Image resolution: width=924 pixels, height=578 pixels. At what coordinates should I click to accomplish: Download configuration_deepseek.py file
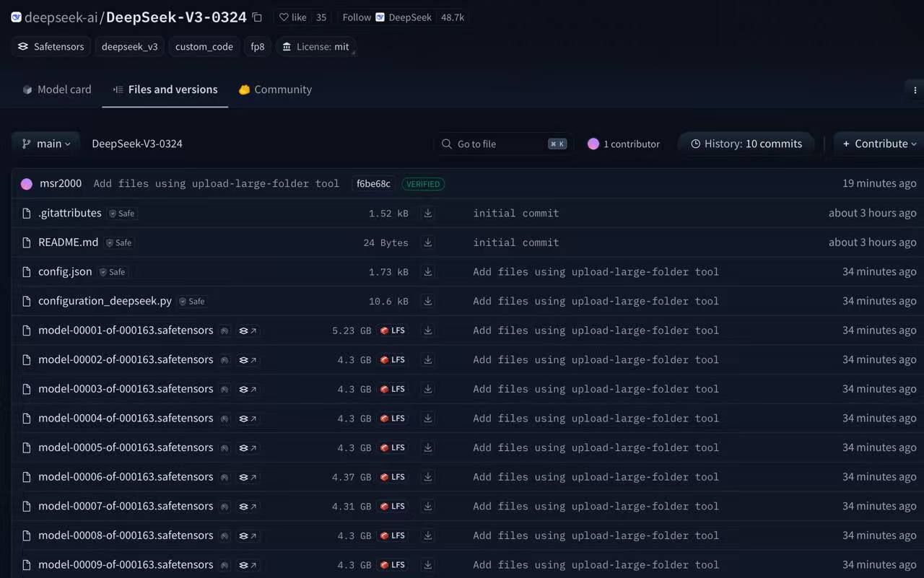point(428,301)
